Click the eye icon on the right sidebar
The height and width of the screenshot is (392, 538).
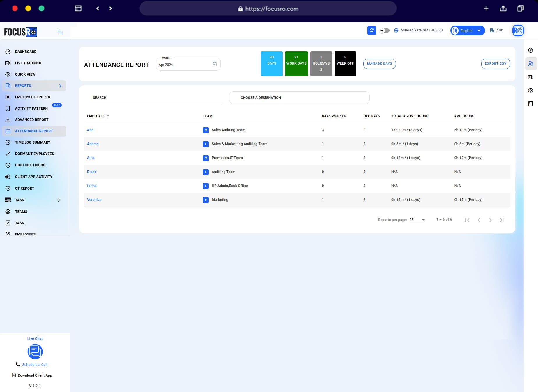pyautogui.click(x=530, y=90)
